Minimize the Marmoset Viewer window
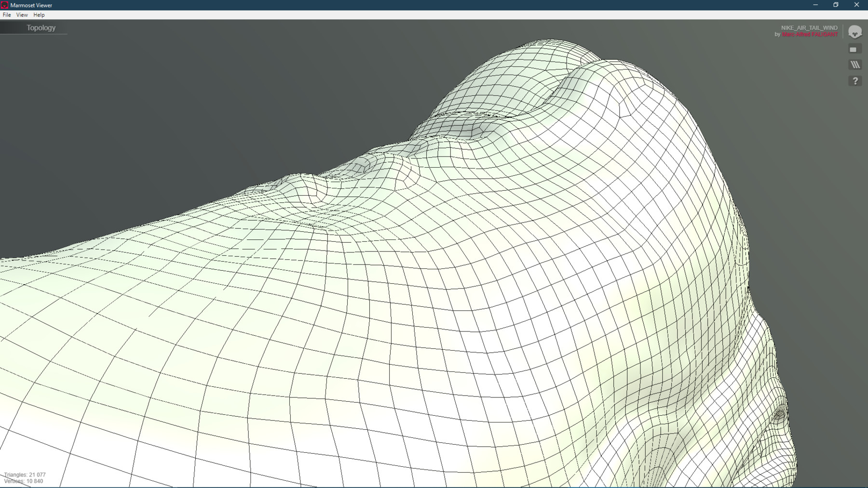 [815, 5]
